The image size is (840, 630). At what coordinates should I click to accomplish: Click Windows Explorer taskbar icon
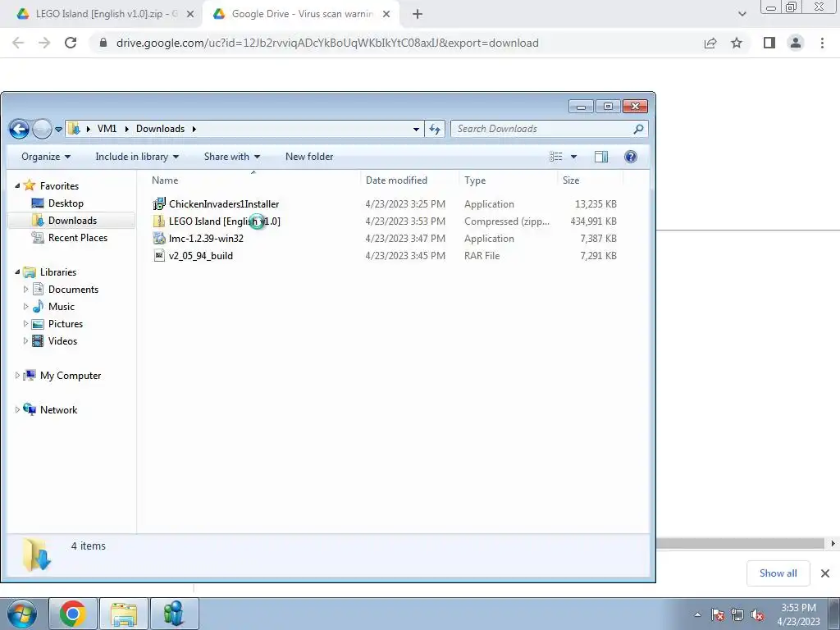point(123,614)
